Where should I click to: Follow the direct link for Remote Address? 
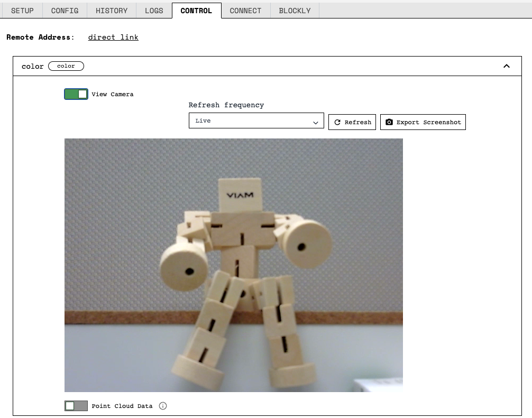[113, 37]
